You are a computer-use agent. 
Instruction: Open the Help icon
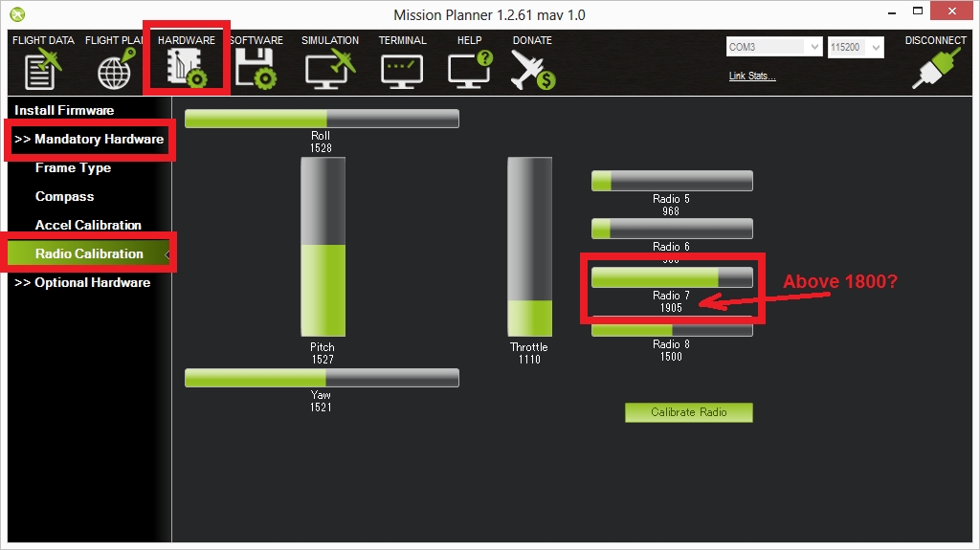(469, 69)
